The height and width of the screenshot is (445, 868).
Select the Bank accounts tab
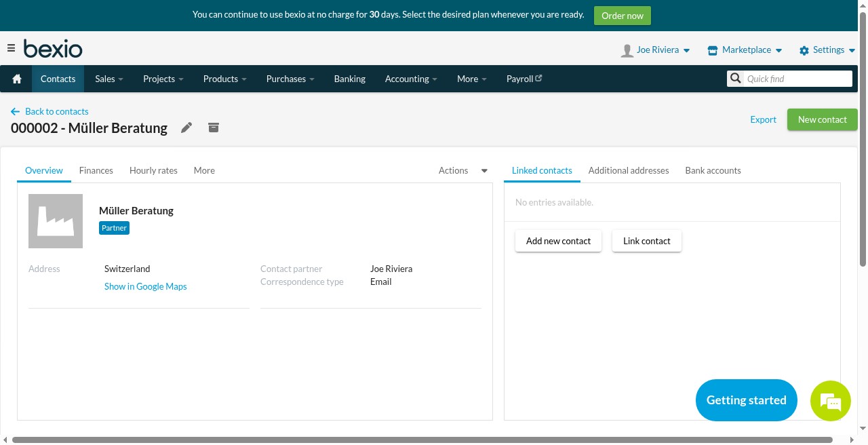[x=713, y=170]
